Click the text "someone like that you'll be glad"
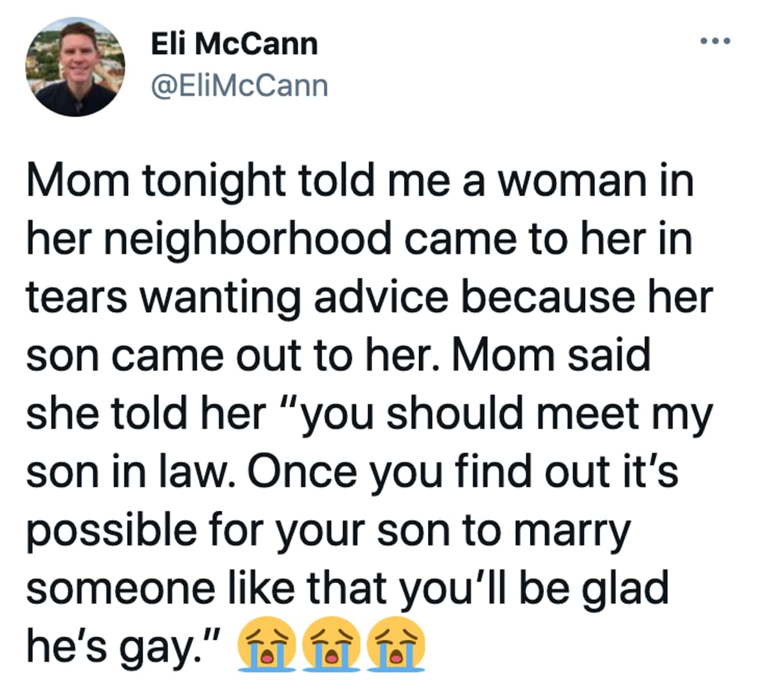This screenshot has width=762, height=700. tap(348, 588)
